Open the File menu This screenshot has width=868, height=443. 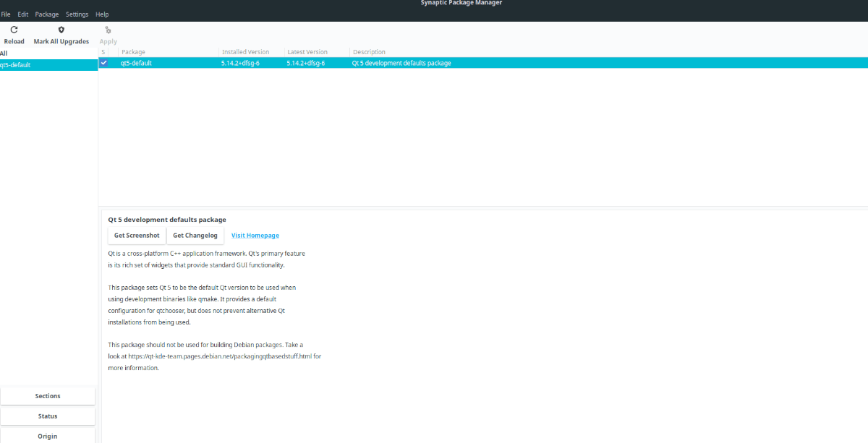click(6, 13)
